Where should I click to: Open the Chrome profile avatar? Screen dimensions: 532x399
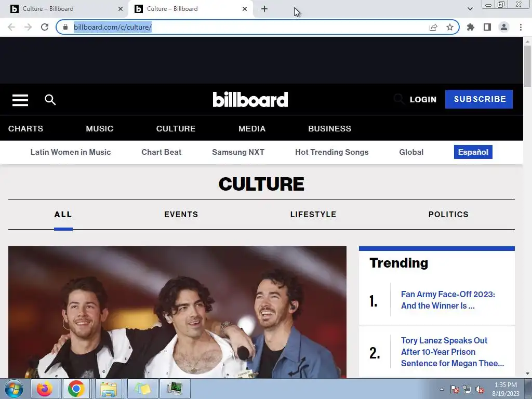504,27
